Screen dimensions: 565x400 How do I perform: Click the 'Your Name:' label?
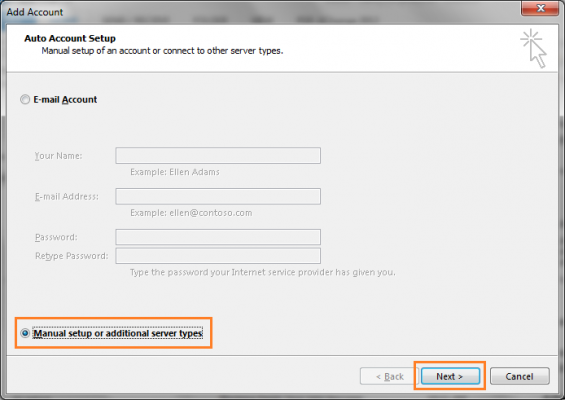pos(58,156)
